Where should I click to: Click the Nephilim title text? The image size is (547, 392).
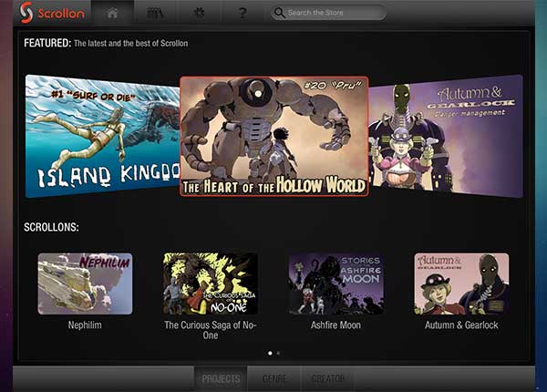click(x=85, y=325)
